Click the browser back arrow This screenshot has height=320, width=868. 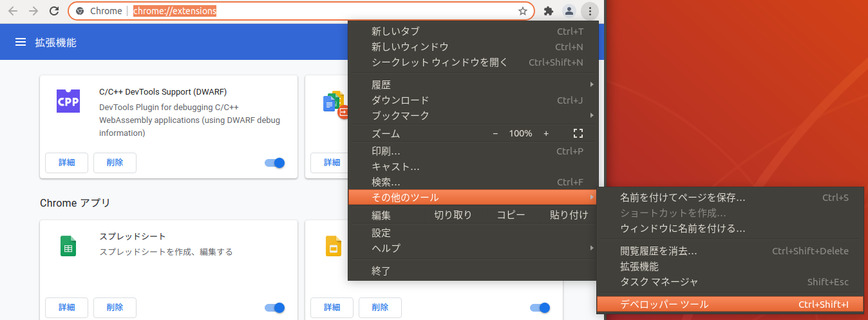[x=13, y=11]
